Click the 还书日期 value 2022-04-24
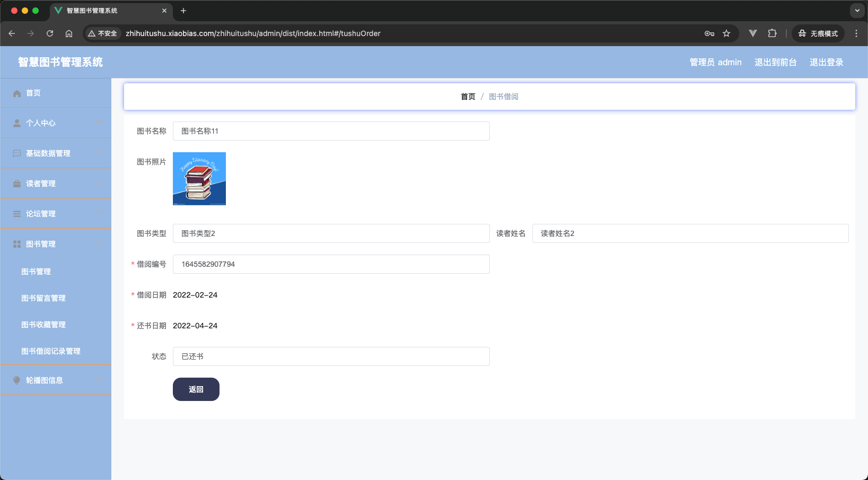 195,326
